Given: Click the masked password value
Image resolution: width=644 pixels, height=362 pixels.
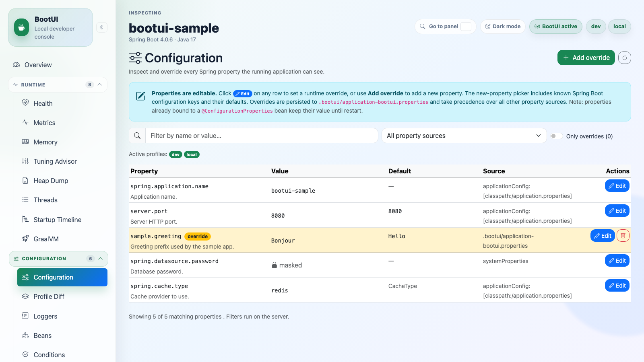Looking at the screenshot, I should click(287, 265).
